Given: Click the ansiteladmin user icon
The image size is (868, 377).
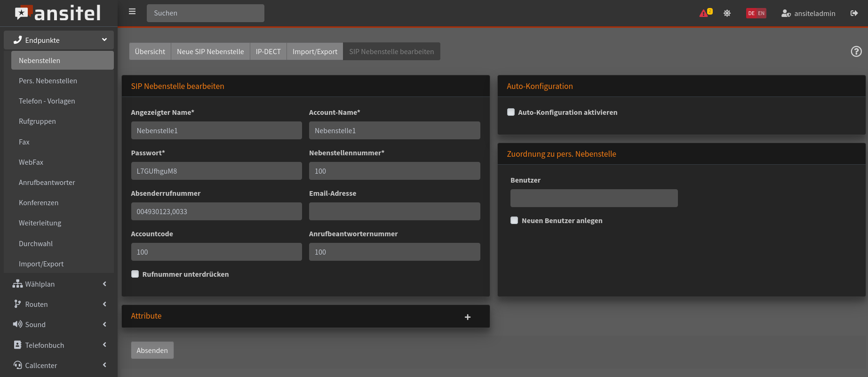Looking at the screenshot, I should (x=786, y=14).
